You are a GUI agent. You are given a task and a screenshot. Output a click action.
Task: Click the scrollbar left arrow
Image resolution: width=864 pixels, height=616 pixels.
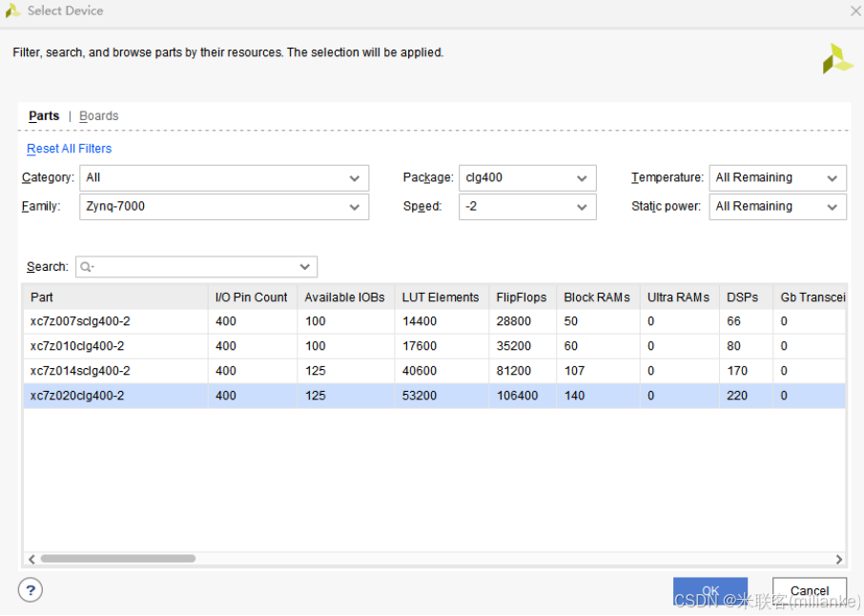[32, 559]
